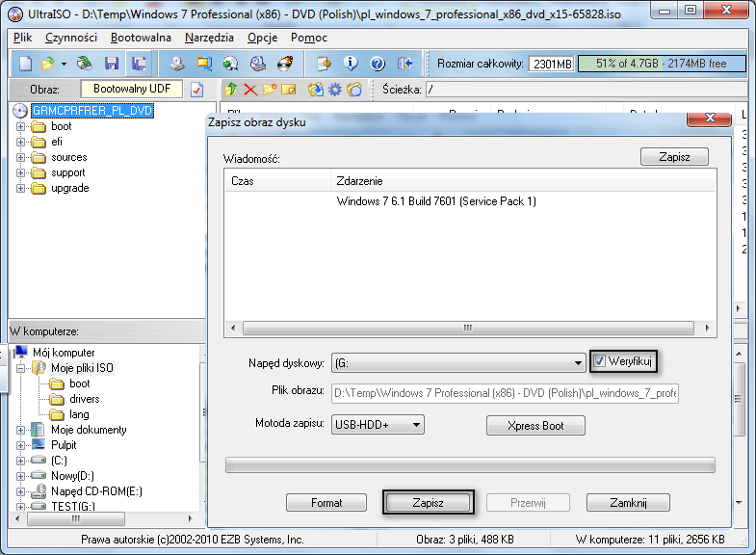Open the Napęd dyskowy drive dropdown
756x555 pixels.
578,363
